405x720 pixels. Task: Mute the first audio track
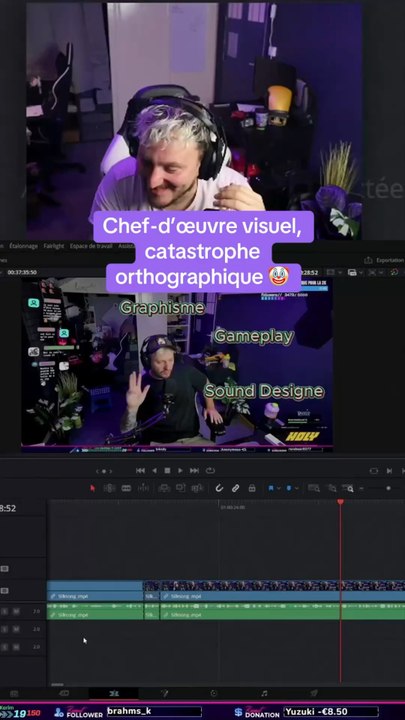16,611
